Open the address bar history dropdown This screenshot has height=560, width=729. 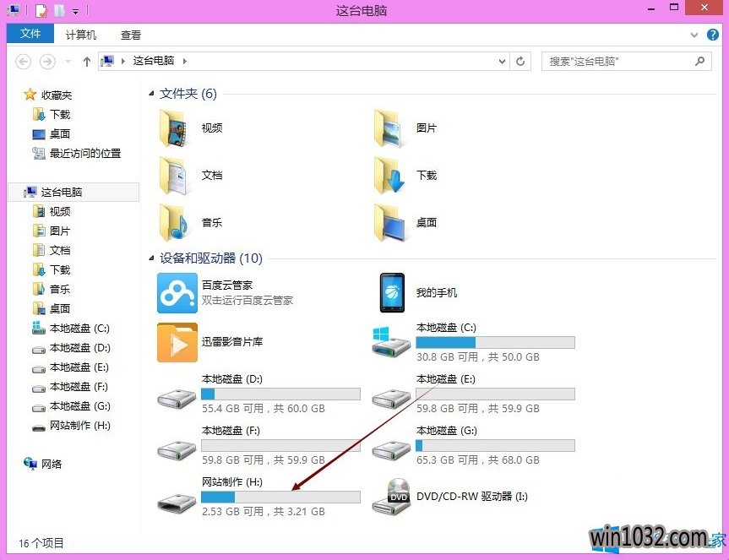click(x=503, y=62)
